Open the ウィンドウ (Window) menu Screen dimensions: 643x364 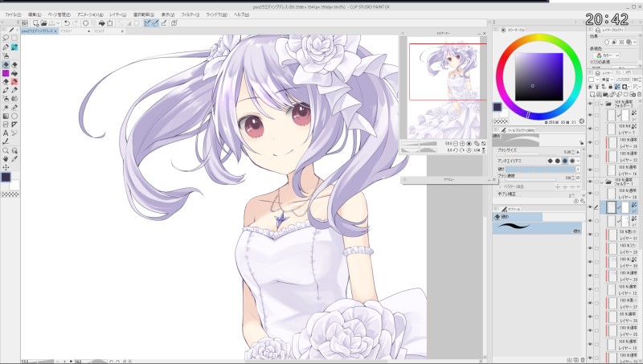216,14
